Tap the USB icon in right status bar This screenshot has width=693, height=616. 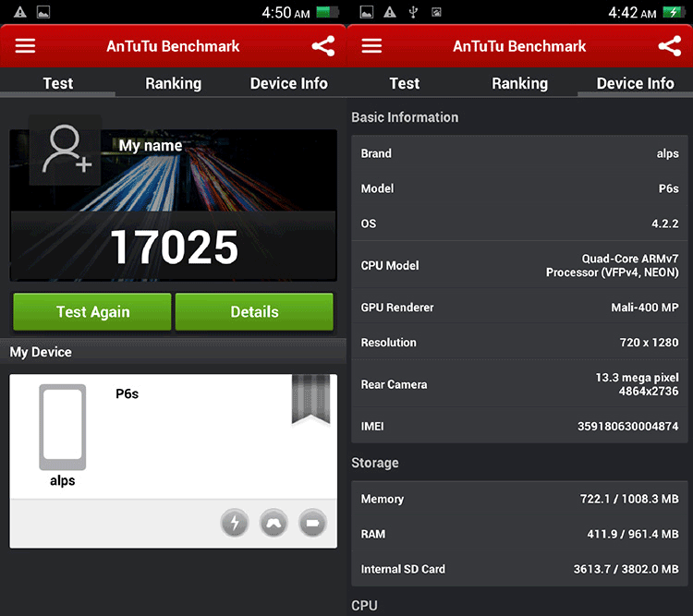pyautogui.click(x=413, y=13)
